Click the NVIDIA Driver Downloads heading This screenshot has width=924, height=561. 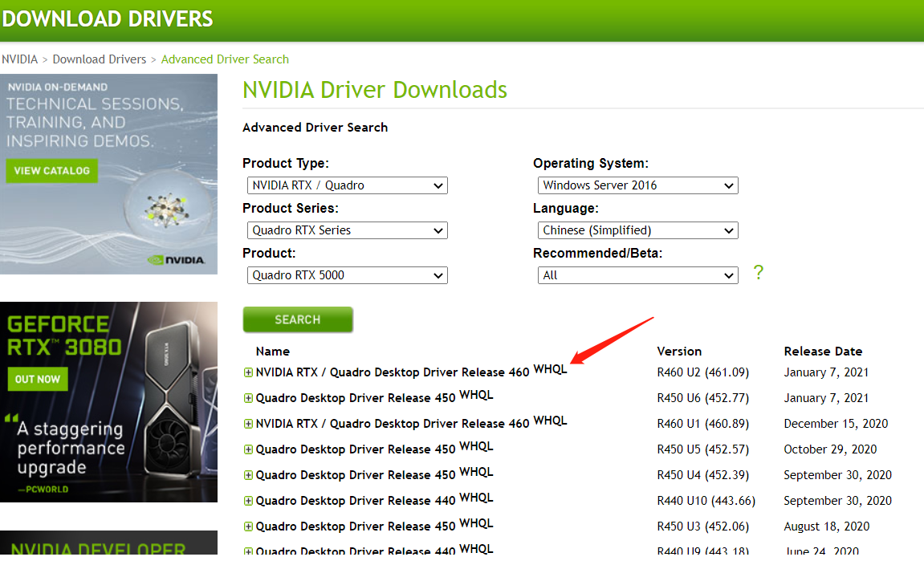(x=375, y=90)
